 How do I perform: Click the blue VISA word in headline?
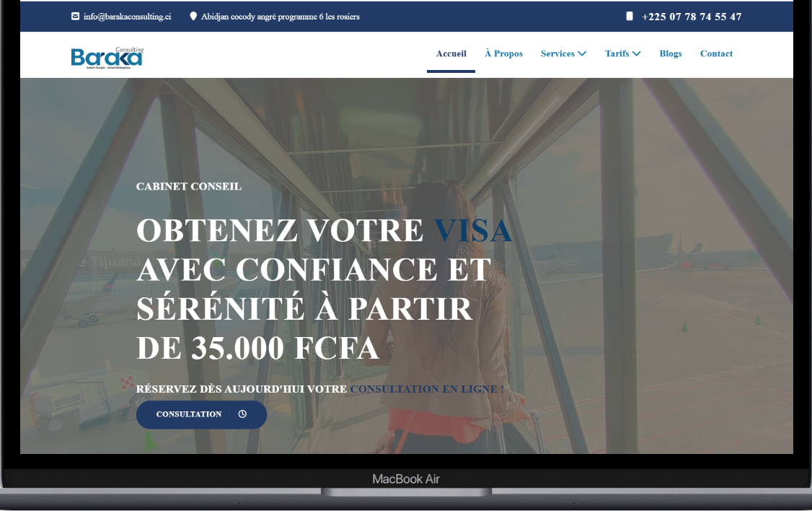point(472,230)
